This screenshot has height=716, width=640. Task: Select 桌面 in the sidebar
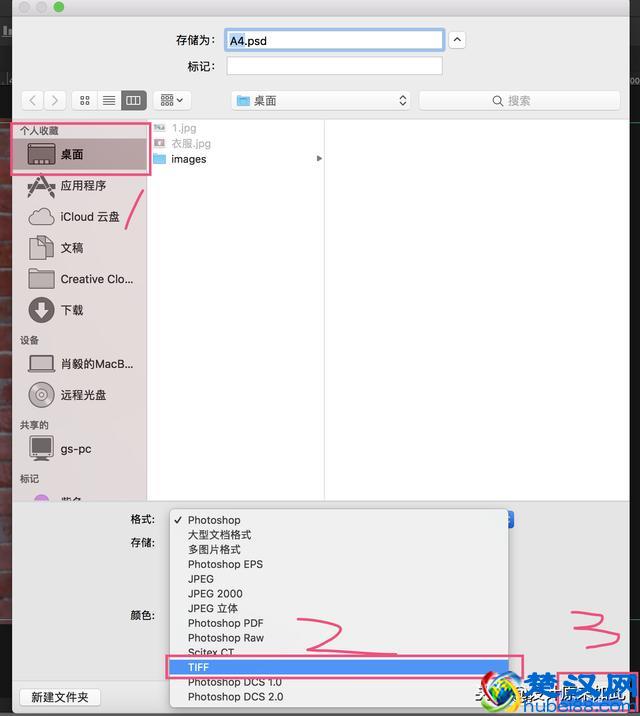(x=80, y=154)
